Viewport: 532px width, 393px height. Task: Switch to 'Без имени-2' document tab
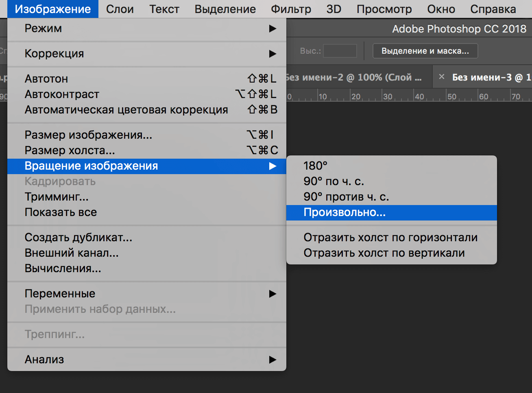pos(354,77)
